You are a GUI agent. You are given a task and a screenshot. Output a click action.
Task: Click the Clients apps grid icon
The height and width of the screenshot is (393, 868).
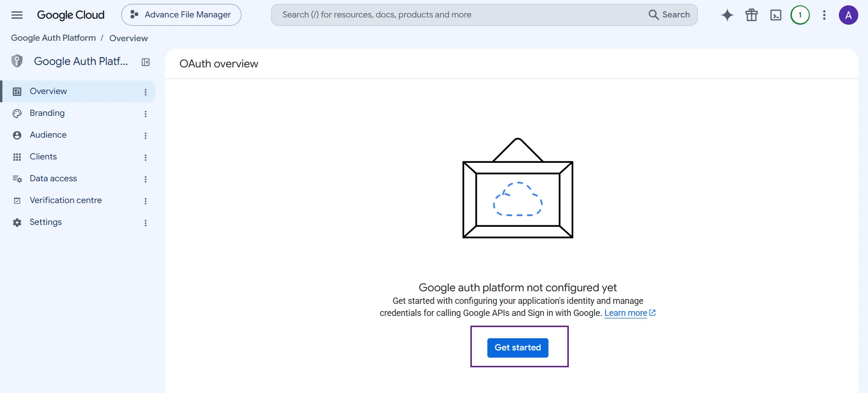tap(17, 157)
